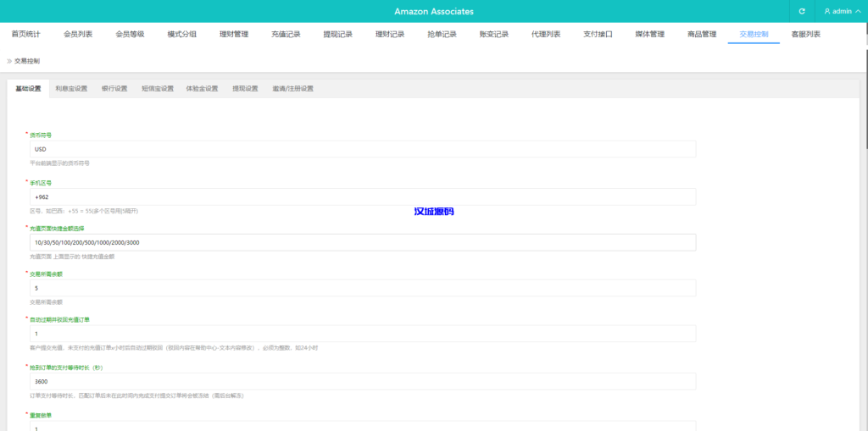Viewport: 868px width, 431px height.
Task: Open 提现记录 in the navigation
Action: click(x=338, y=35)
